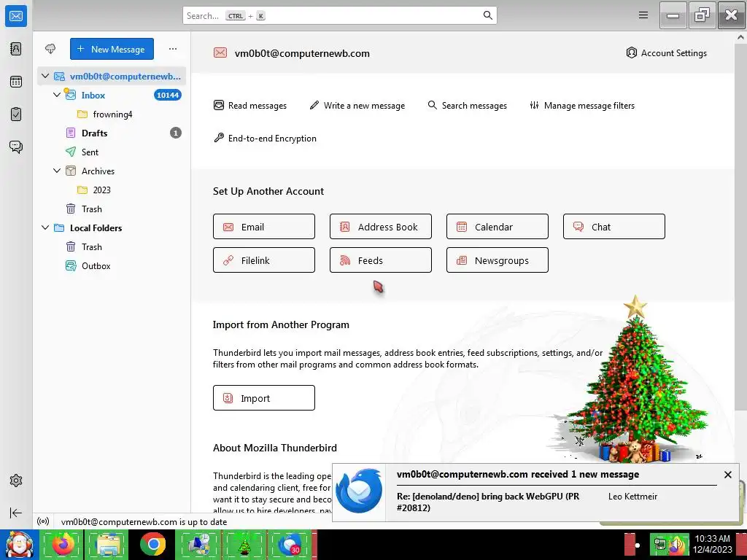The height and width of the screenshot is (560, 747).
Task: Set up a Feeds account
Action: (381, 260)
